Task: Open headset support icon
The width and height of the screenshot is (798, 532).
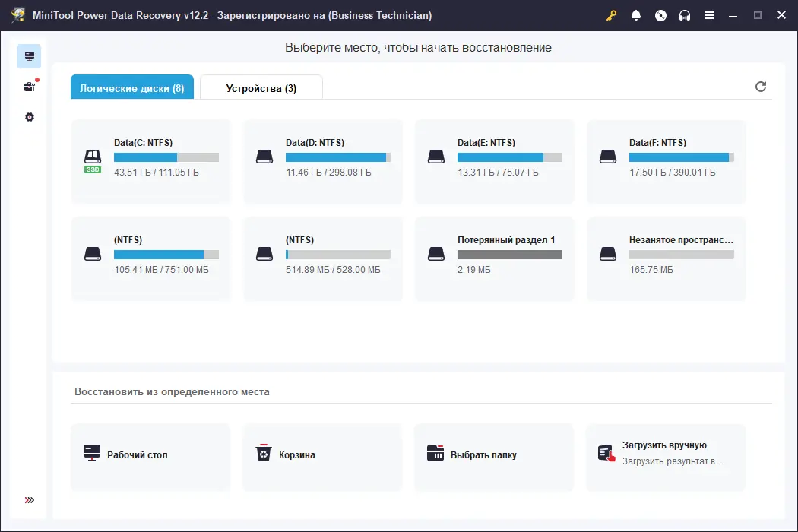Action: 685,15
